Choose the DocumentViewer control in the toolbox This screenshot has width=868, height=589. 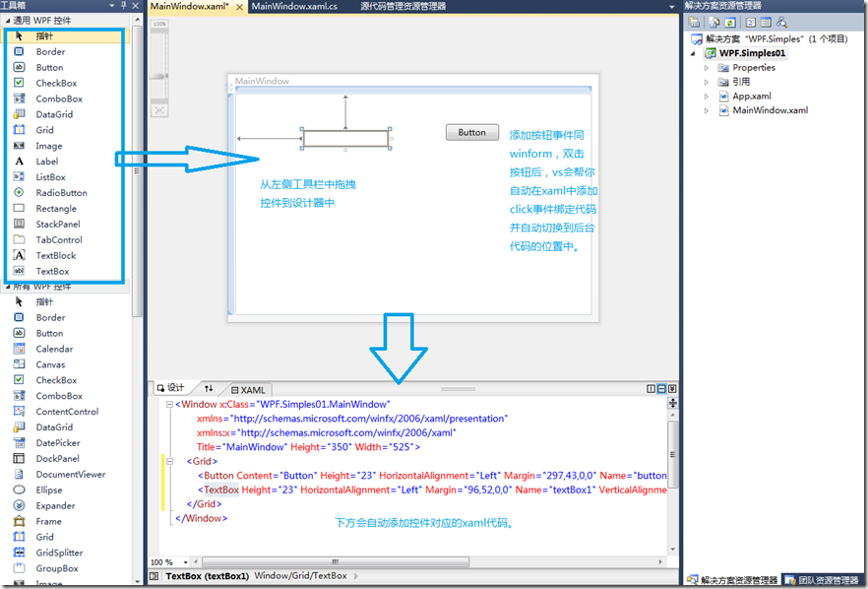67,475
